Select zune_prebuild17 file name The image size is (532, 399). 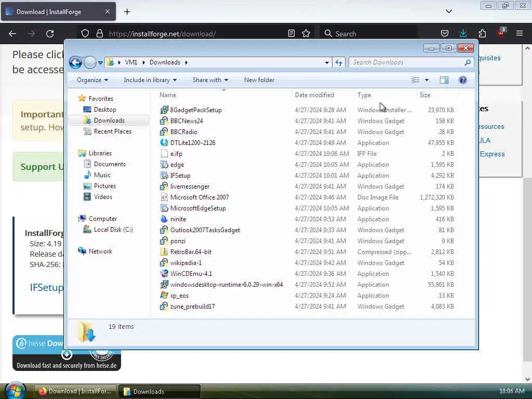(x=192, y=307)
